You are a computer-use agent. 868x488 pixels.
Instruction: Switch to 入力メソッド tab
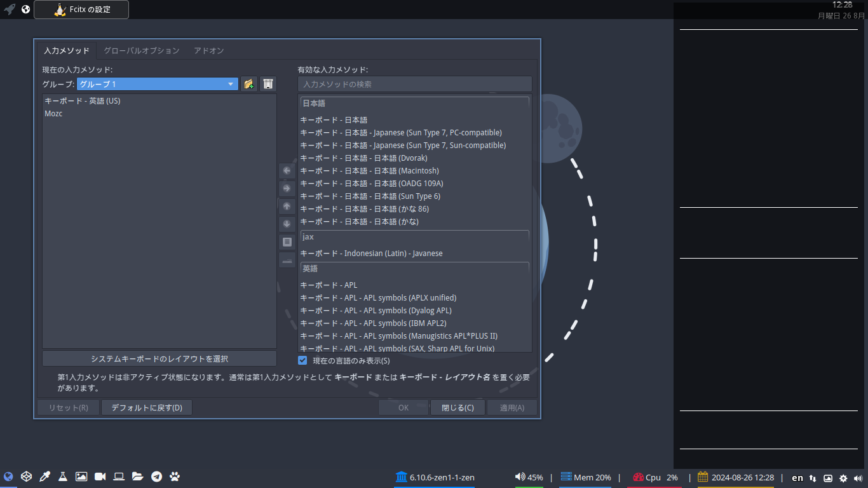(67, 50)
